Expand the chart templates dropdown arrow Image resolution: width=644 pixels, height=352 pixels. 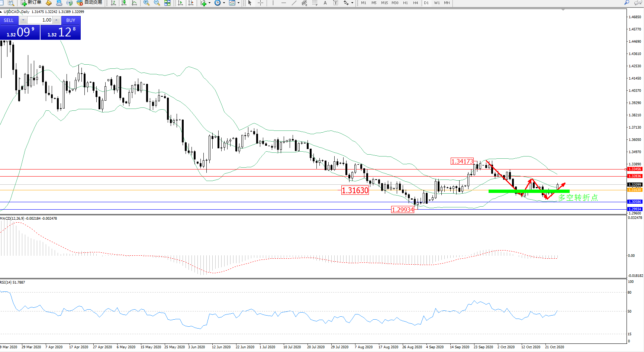tap(238, 3)
